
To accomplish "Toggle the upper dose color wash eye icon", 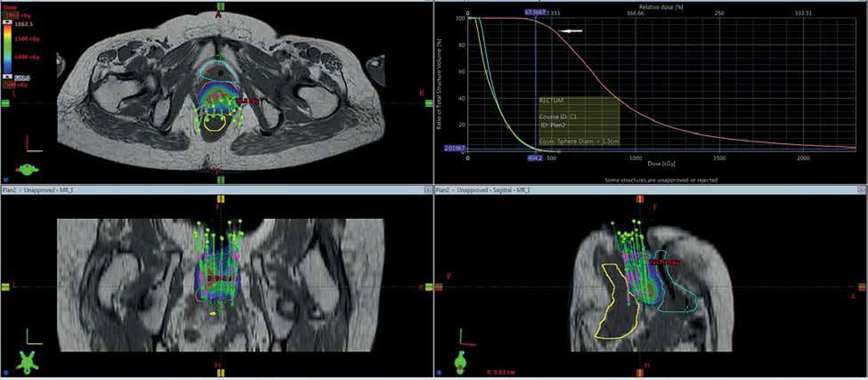I will point(7,22).
